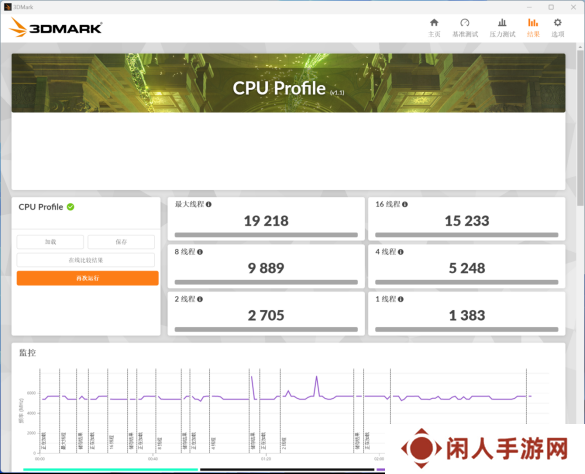Click the 2 threads score 2 705
This screenshot has height=474, width=585.
pos(266,315)
